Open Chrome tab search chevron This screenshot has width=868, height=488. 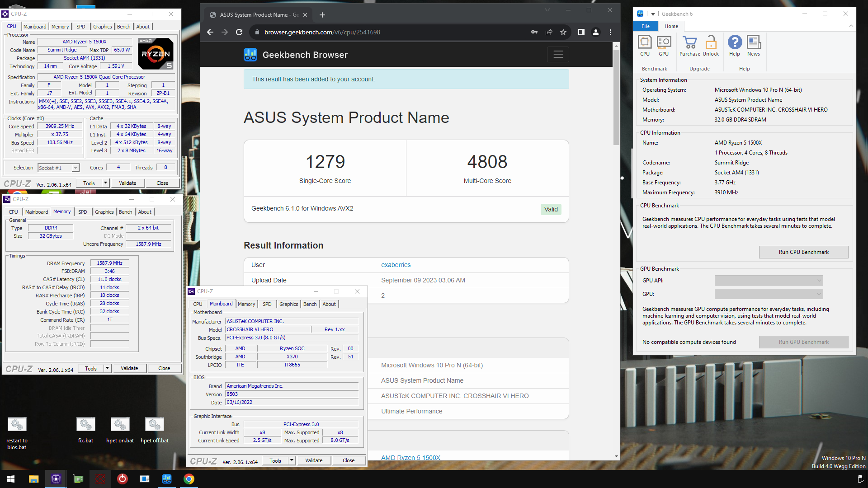click(547, 10)
